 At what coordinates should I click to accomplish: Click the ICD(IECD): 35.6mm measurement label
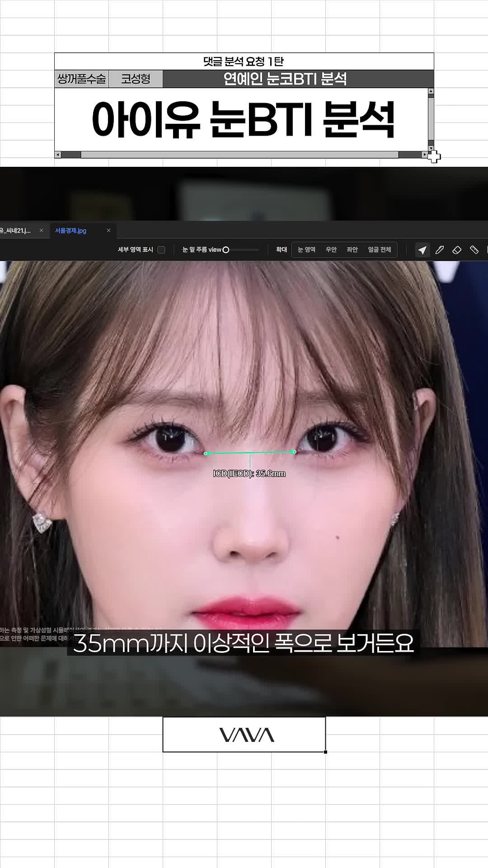tap(249, 474)
